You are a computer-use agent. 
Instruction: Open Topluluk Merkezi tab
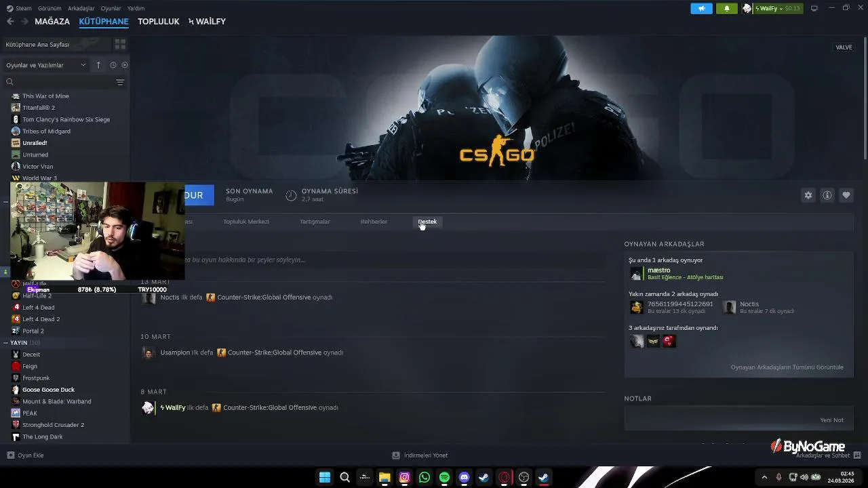(x=246, y=222)
